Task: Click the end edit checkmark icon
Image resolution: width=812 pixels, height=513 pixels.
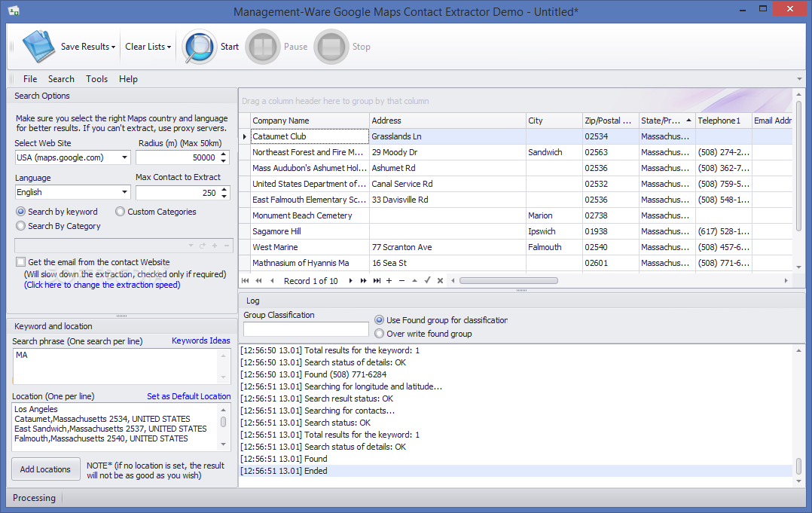Action: pyautogui.click(x=427, y=280)
